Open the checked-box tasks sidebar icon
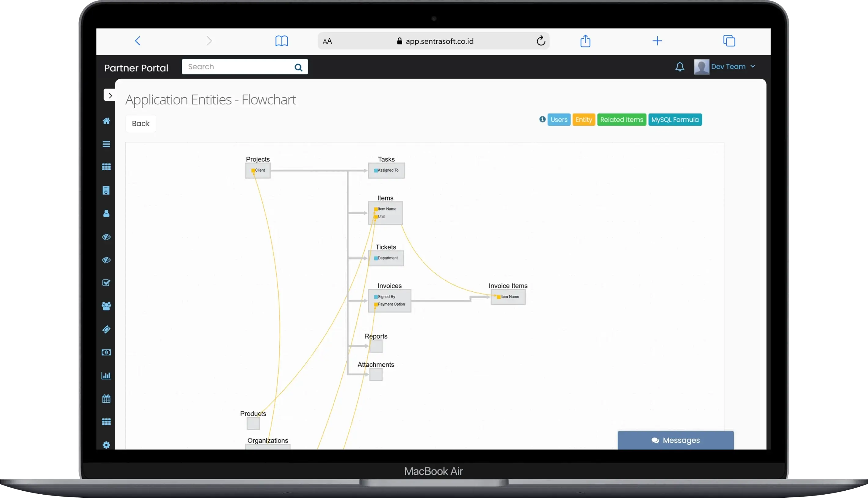 [x=107, y=283]
